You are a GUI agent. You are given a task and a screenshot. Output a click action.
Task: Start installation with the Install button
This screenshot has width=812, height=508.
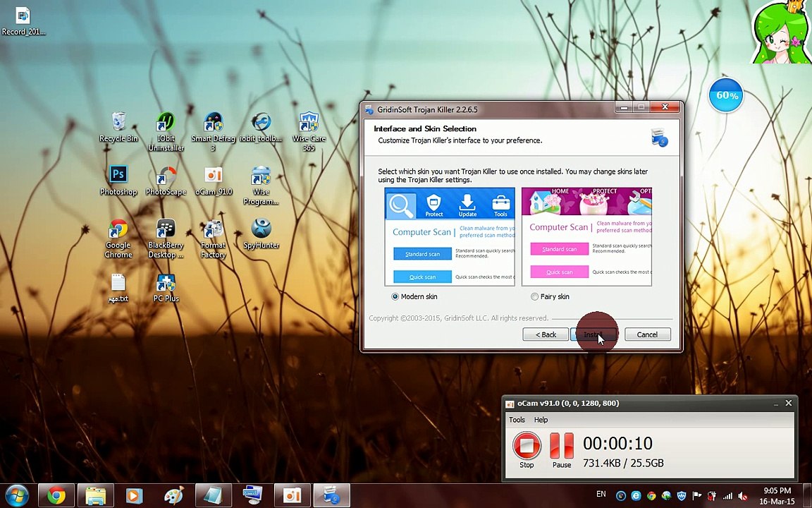pos(593,334)
